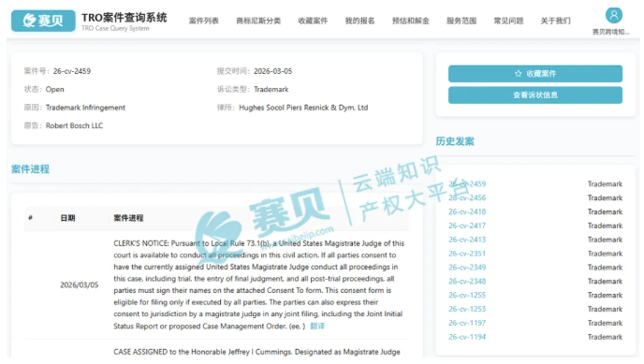Click Trademark label beside 26-cv-2456
Screen dimensions: 644x364
point(605,197)
